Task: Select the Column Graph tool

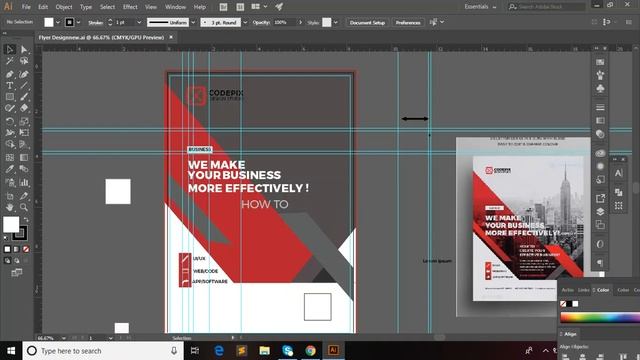Action: pyautogui.click(x=24, y=182)
